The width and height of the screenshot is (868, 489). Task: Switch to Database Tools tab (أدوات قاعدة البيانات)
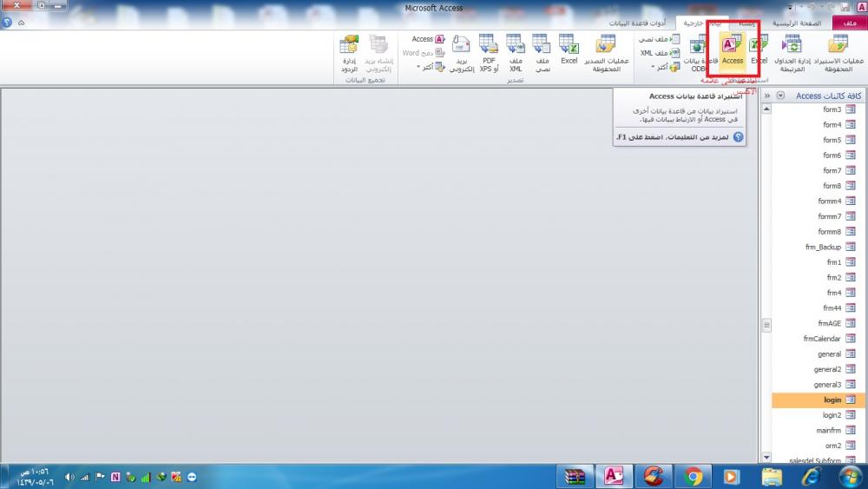[x=637, y=23]
